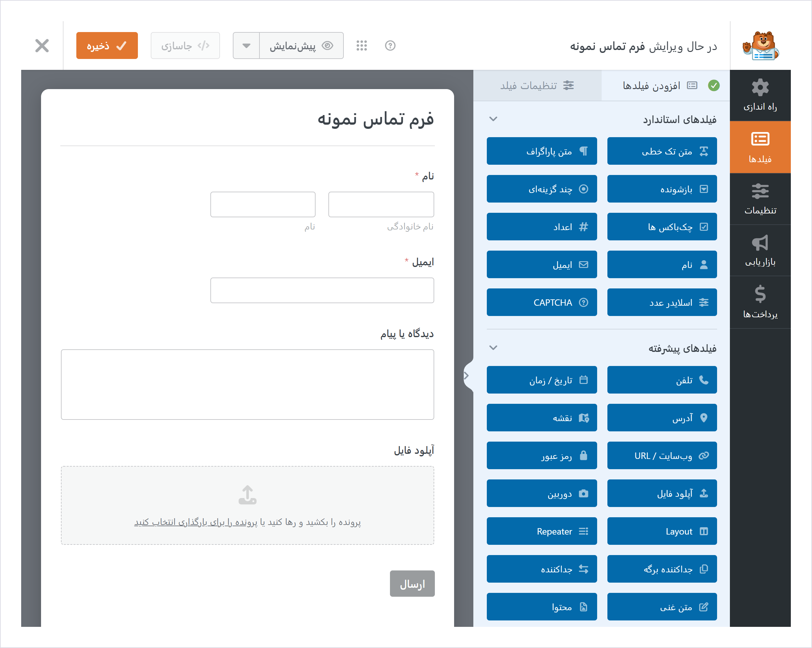
Task: Switch to the افزودن فیلدها tab
Action: 665,86
